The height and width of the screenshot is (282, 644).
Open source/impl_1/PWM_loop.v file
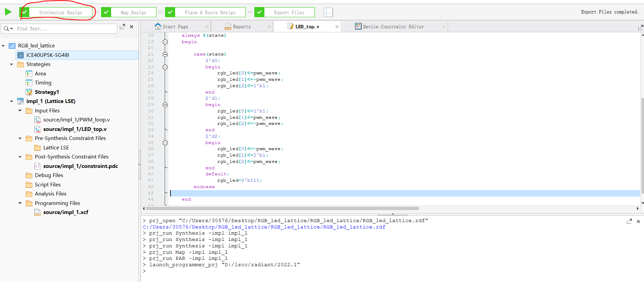point(76,120)
